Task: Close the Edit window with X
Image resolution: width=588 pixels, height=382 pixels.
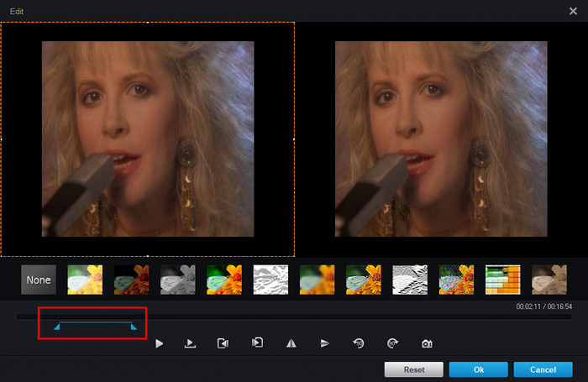Action: [x=573, y=11]
